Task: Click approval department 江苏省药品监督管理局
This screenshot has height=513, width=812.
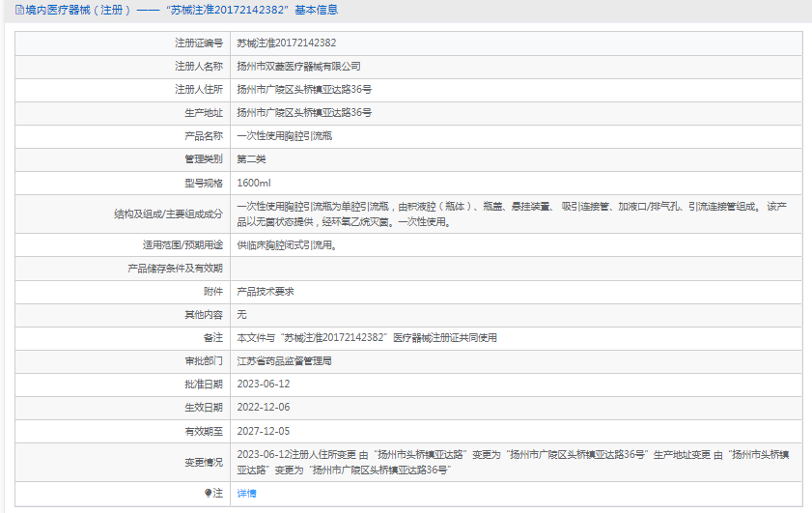Action: pyautogui.click(x=284, y=361)
